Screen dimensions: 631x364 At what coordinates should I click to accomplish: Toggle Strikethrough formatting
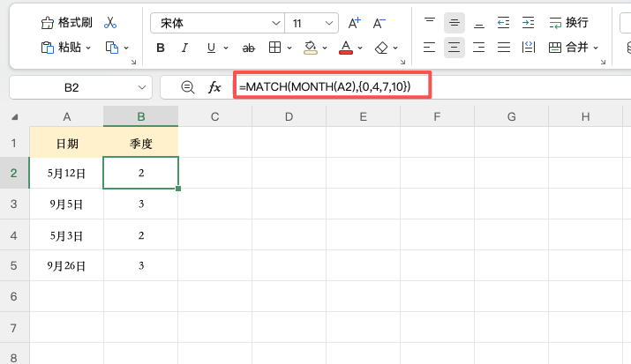coord(248,48)
